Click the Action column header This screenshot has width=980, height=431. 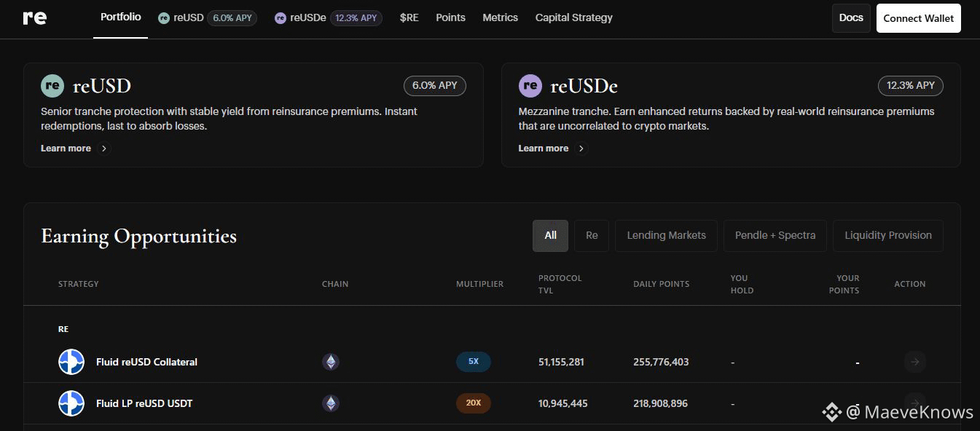[x=910, y=284]
